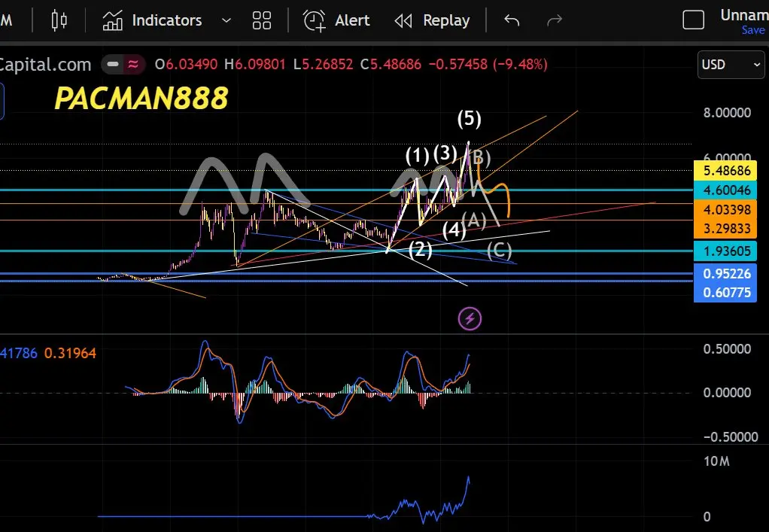This screenshot has width=769, height=532.
Task: Click the C5.48686 close value
Action: pos(391,64)
